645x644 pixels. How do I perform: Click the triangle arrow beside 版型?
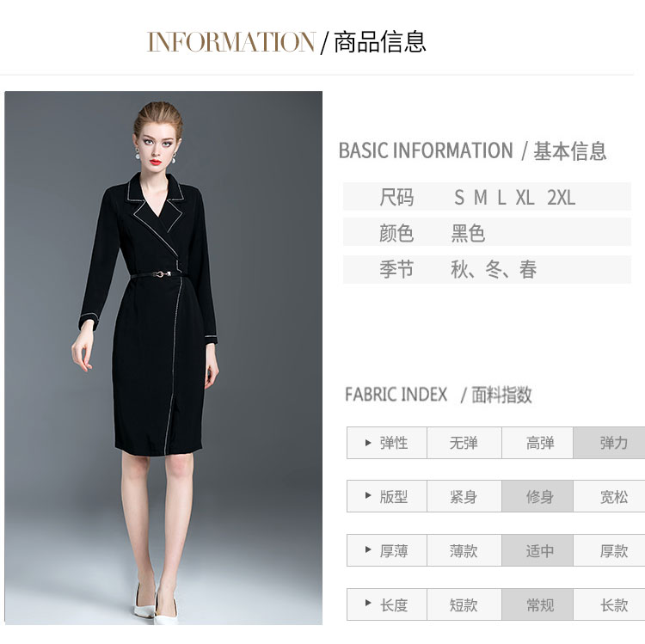(368, 495)
